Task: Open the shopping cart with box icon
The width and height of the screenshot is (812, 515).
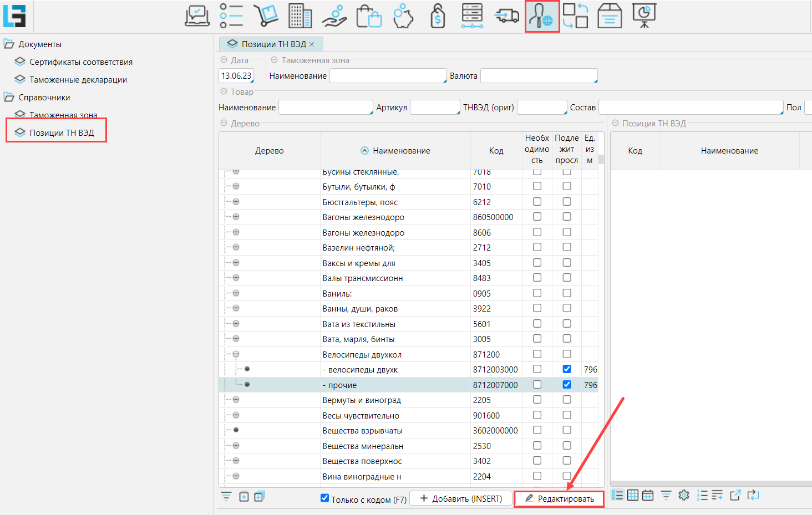Action: tap(266, 16)
